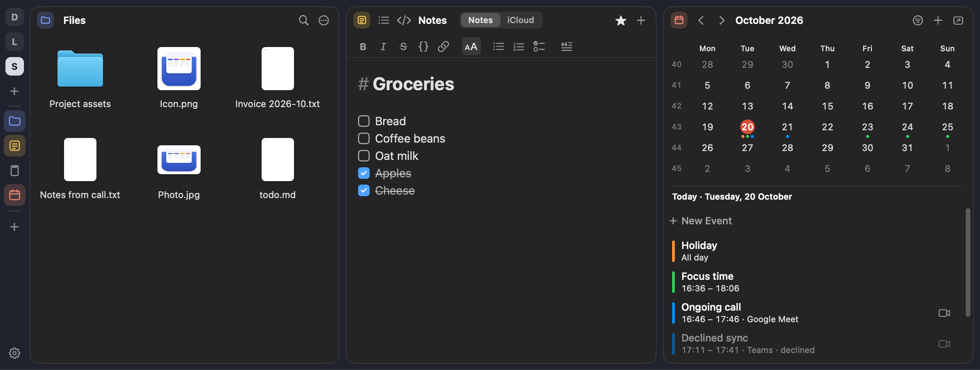This screenshot has width=980, height=370.
Task: Select the Calendar widget in sidebar
Action: coord(15,195)
